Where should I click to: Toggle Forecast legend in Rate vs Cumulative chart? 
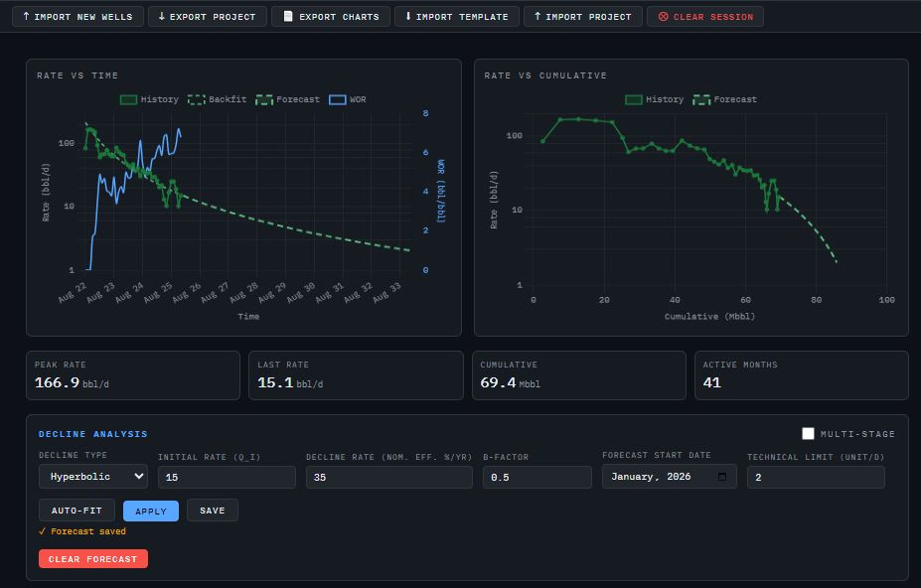(x=725, y=99)
